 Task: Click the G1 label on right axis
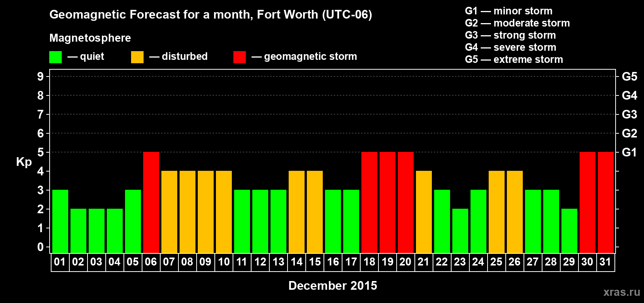pos(630,152)
